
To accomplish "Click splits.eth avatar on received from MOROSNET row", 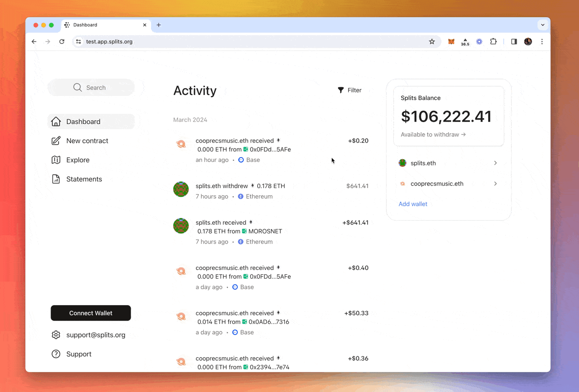I will coord(181,226).
